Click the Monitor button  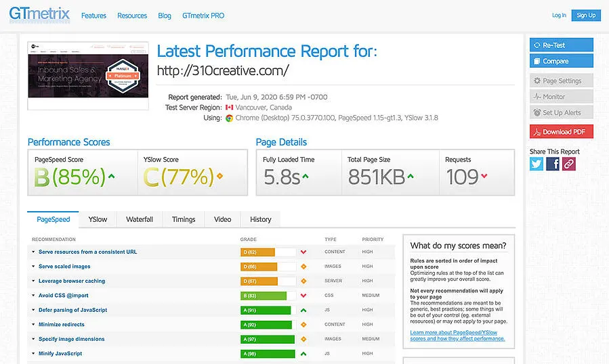(561, 97)
